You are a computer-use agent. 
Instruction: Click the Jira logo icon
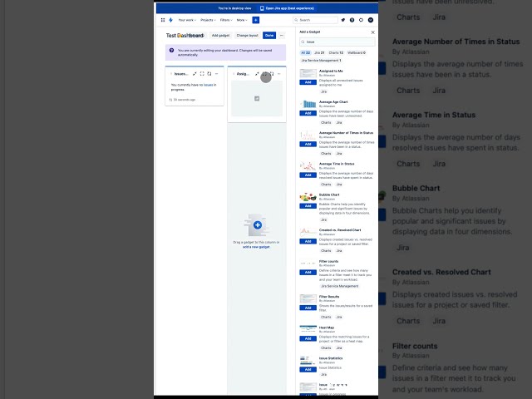170,20
